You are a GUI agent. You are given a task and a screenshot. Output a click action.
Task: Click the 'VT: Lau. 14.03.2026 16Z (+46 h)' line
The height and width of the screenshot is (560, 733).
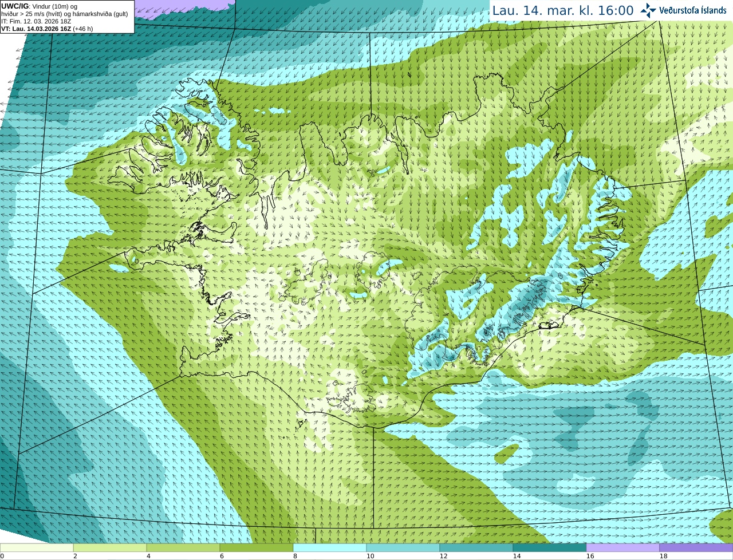click(x=47, y=29)
